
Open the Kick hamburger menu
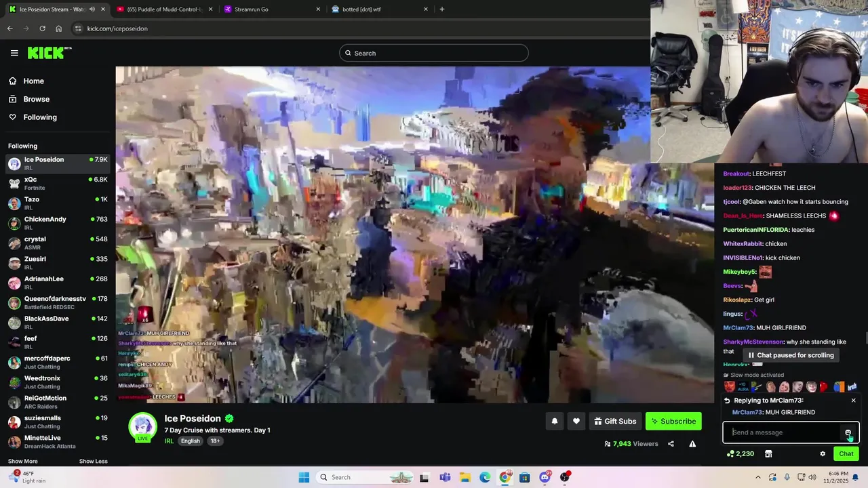[14, 53]
